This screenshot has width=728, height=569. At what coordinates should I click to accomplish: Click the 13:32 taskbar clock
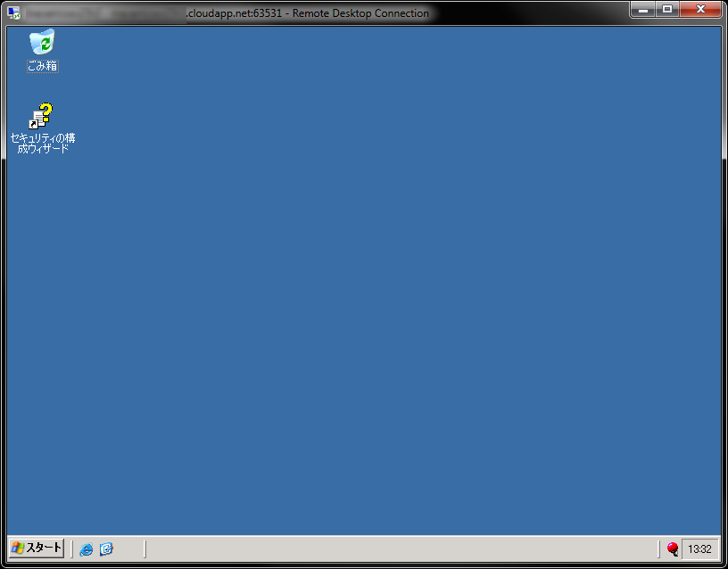pos(699,549)
